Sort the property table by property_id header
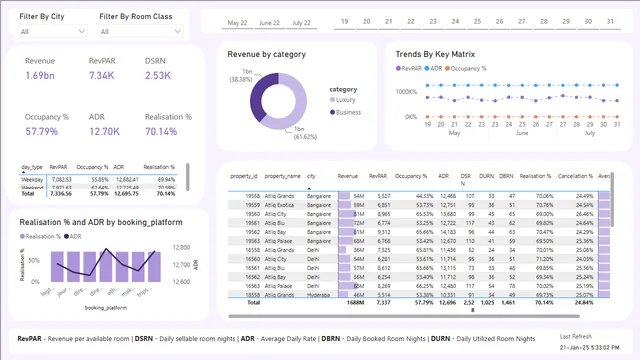Viewport: 640px width, 360px height. [x=244, y=176]
